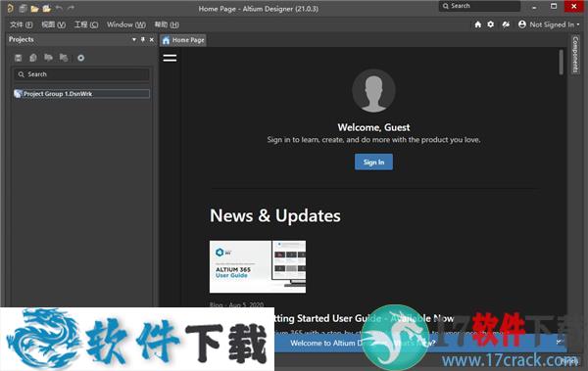Image resolution: width=588 pixels, height=371 pixels.
Task: Click the top-right Search box
Action: click(x=479, y=6)
